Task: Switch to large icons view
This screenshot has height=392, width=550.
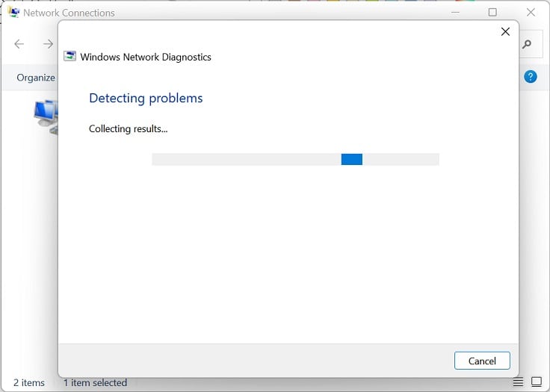Action: [x=537, y=382]
